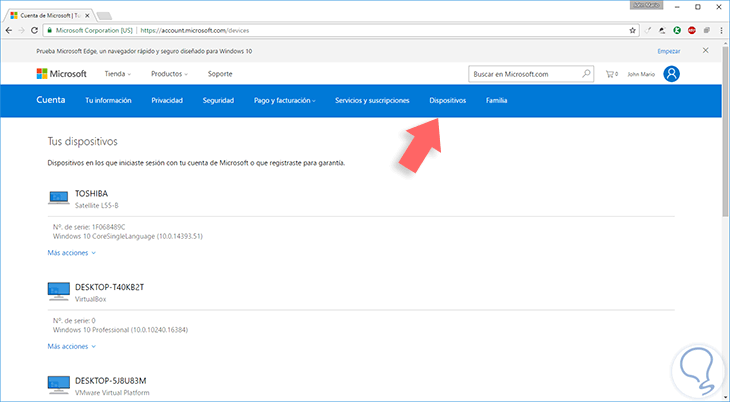Reload the page with refresh icon
Image resolution: width=730 pixels, height=402 pixels.
click(x=34, y=30)
